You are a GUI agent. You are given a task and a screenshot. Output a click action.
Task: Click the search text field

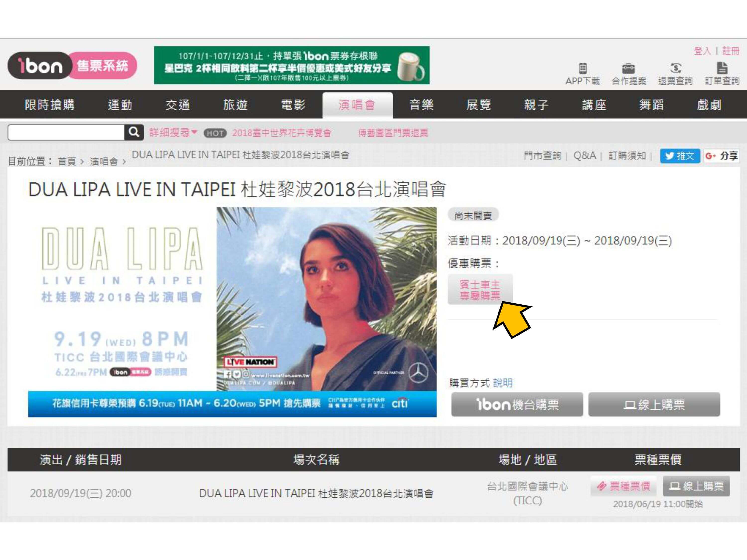pos(66,132)
